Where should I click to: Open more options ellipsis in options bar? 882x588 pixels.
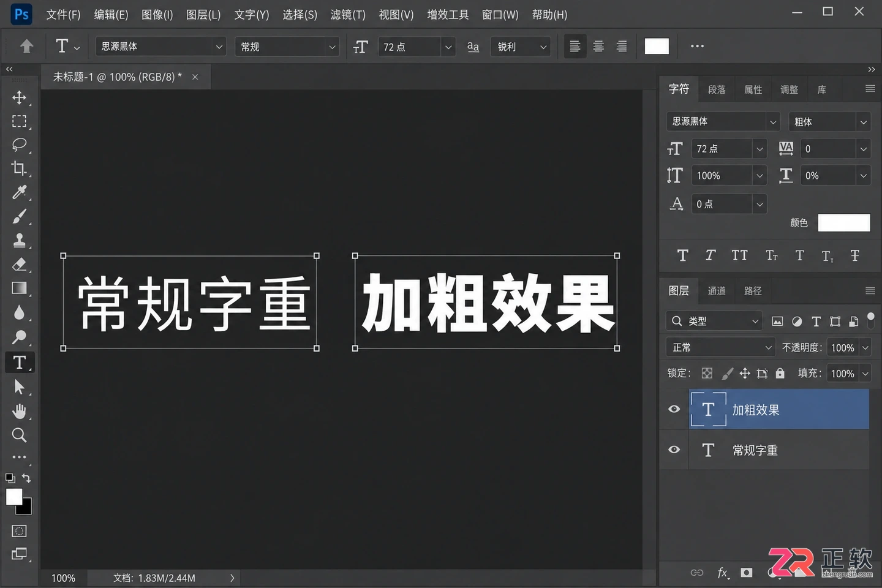pos(697,47)
